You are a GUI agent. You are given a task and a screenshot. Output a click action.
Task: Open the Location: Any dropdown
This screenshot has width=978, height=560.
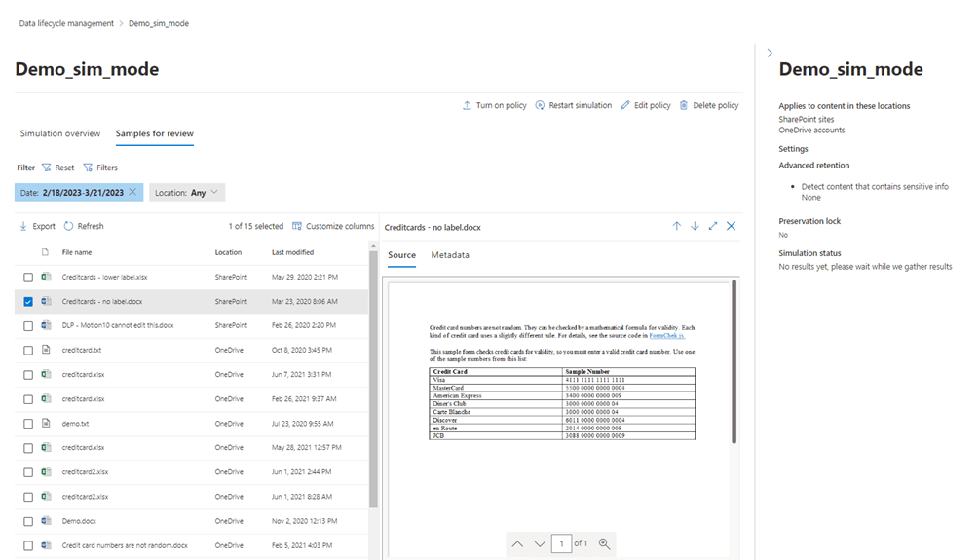[188, 193]
